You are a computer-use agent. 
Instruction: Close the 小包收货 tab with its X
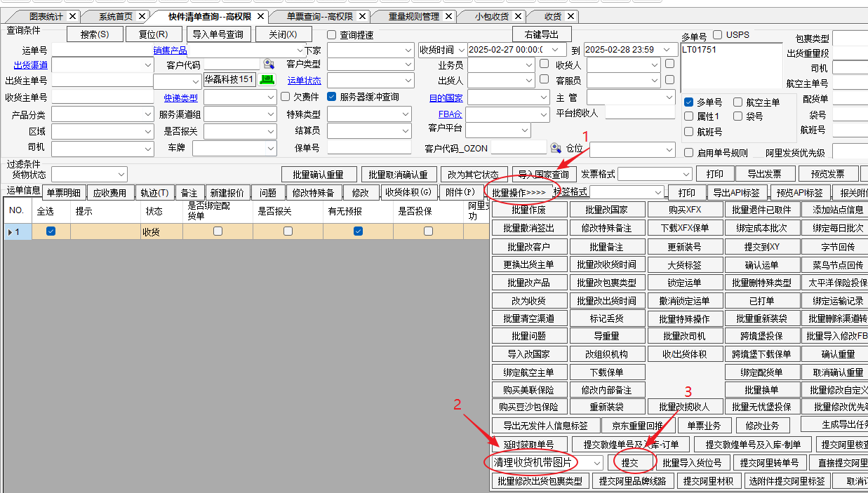point(519,16)
